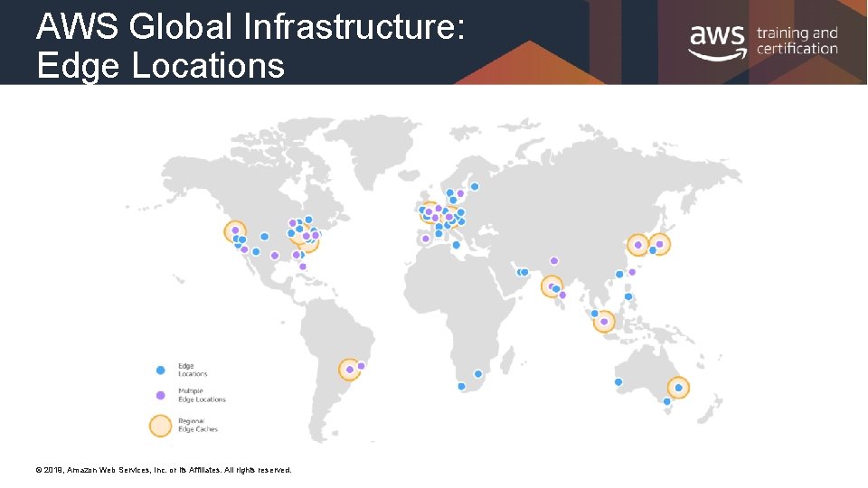Click the Helsinki blue marker in Finland
The width and height of the screenshot is (868, 488).
(x=475, y=186)
